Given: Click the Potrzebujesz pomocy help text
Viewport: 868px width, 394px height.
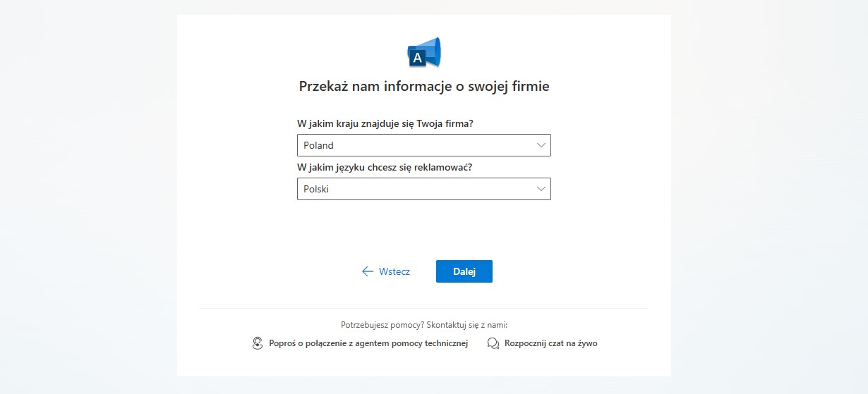Looking at the screenshot, I should tap(424, 325).
